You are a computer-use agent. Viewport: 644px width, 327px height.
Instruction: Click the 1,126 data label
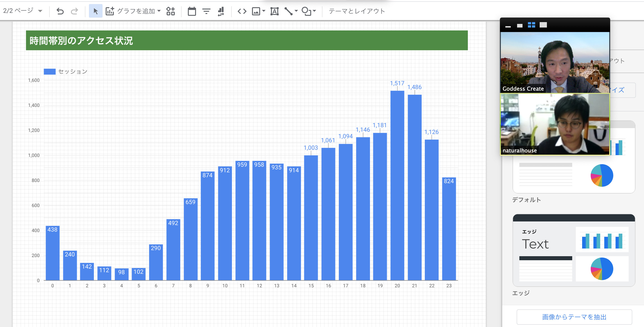pos(431,132)
